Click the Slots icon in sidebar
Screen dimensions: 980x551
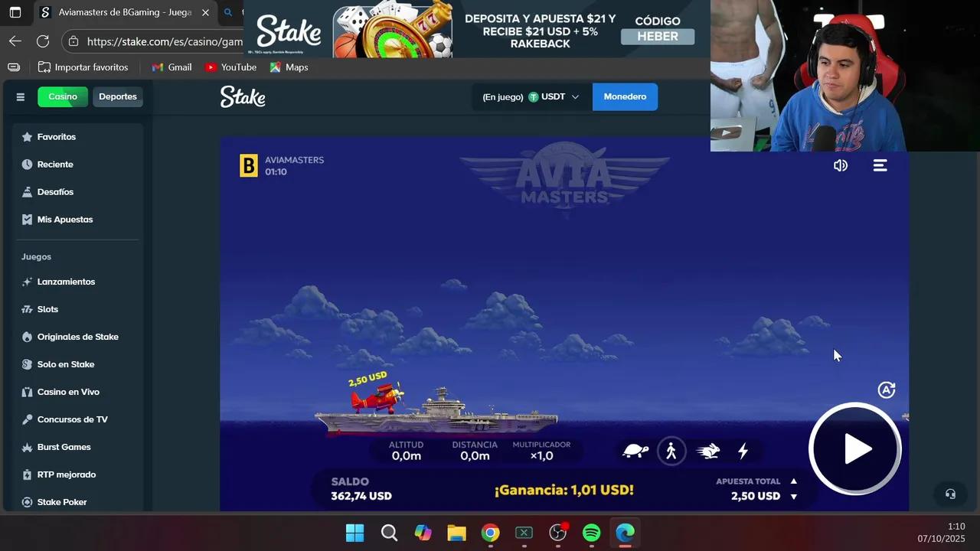tap(28, 309)
